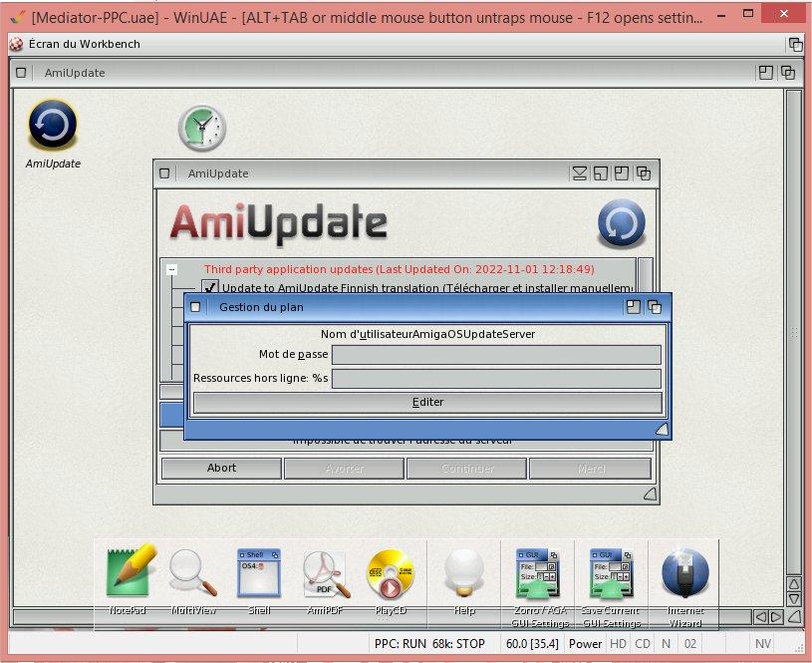Click the iconify gadget of inner AmiUpdate window
Image resolution: width=812 pixels, height=663 pixels.
(x=580, y=173)
